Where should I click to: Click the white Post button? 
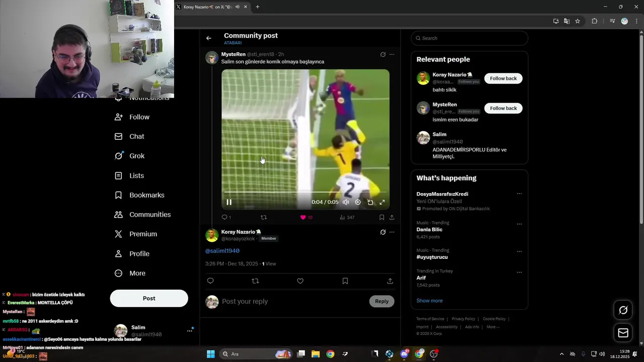point(149,298)
